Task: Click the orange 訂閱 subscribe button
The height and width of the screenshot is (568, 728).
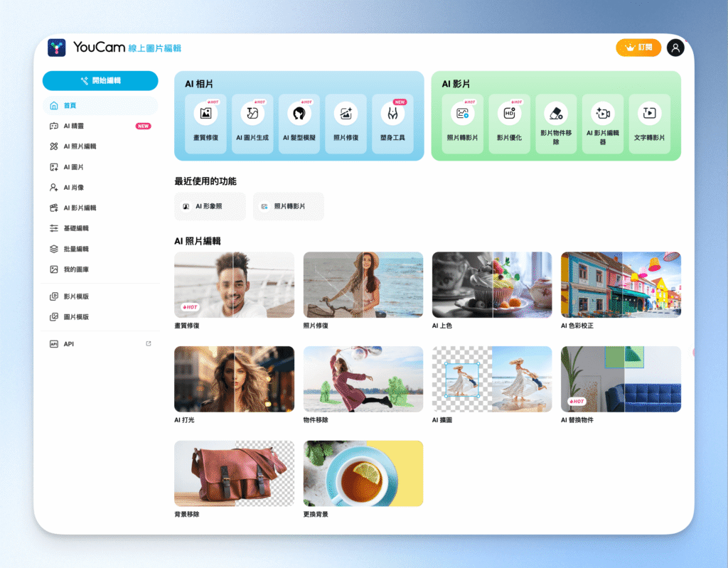Action: [x=638, y=48]
